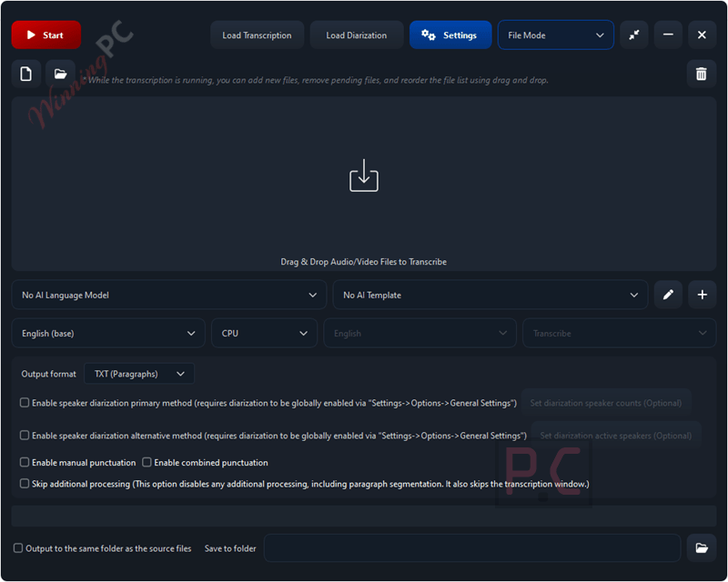The image size is (728, 582).
Task: Open the Transcribe task dropdown
Action: 620,333
